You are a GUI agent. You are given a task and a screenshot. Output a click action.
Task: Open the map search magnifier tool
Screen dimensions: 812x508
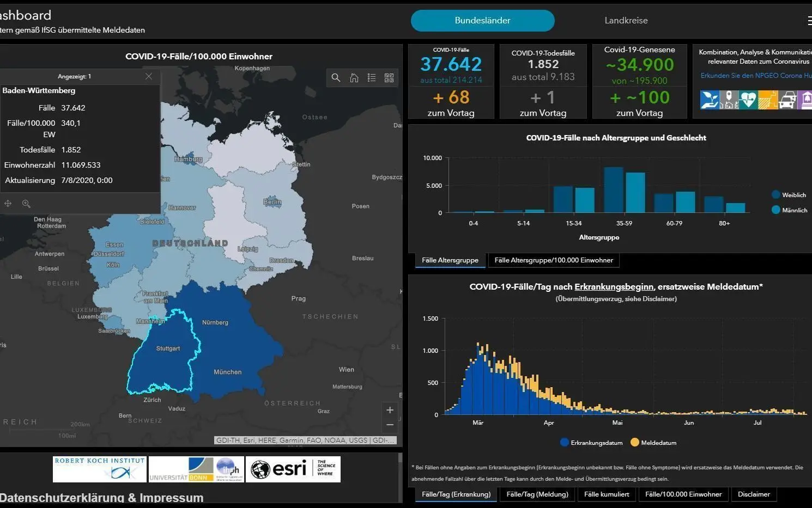[x=336, y=78]
